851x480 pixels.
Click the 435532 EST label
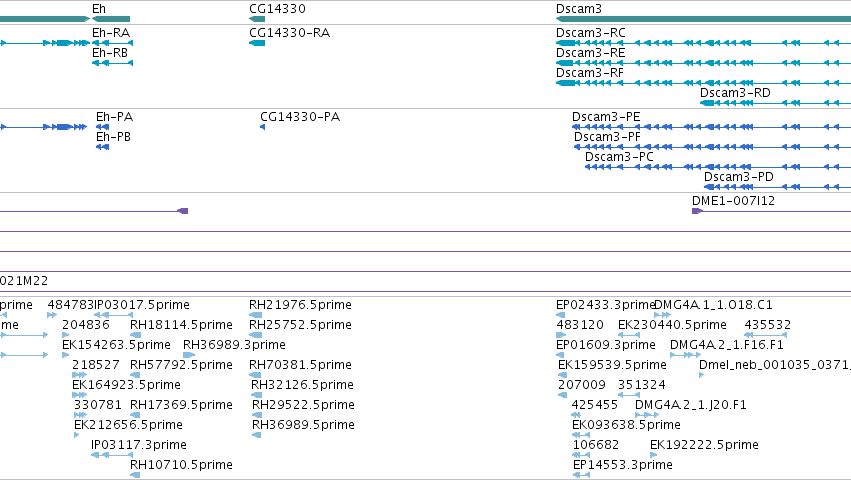click(767, 325)
